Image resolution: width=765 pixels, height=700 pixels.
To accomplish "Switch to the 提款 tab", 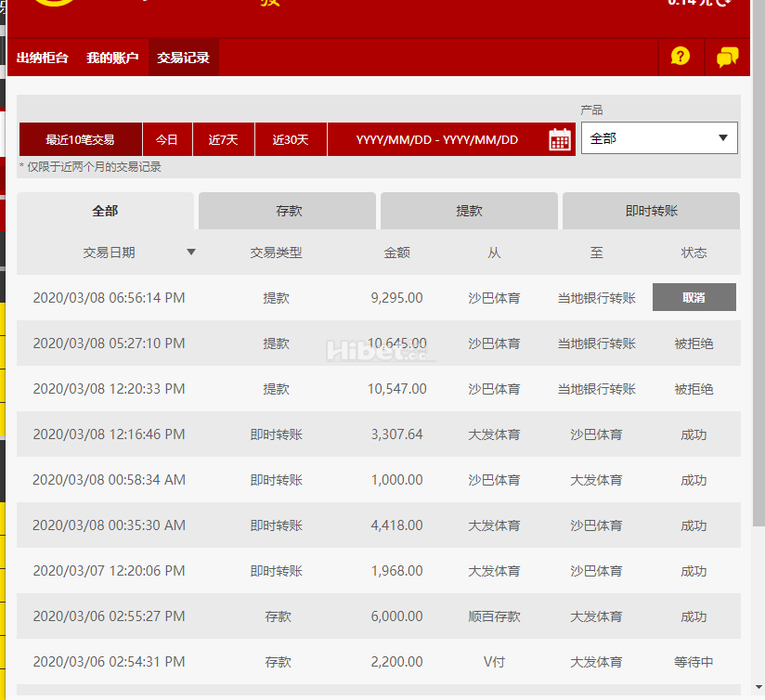I will point(469,211).
